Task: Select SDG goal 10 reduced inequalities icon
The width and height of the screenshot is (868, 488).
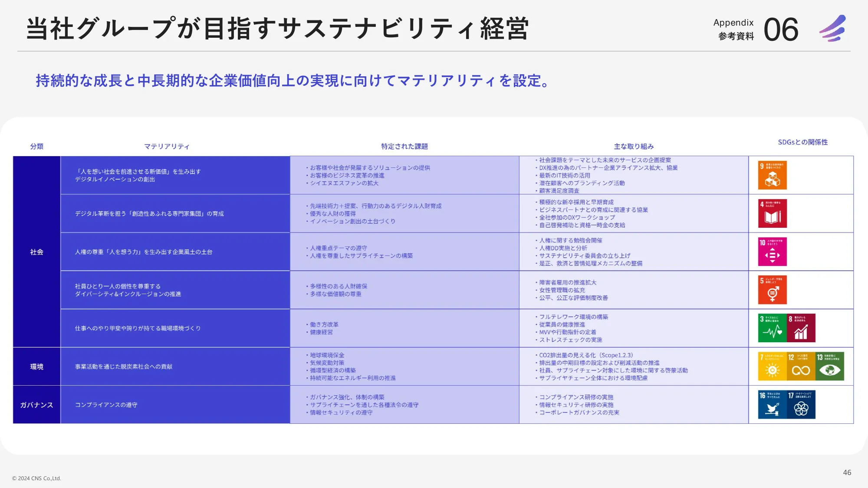Action: pos(772,252)
